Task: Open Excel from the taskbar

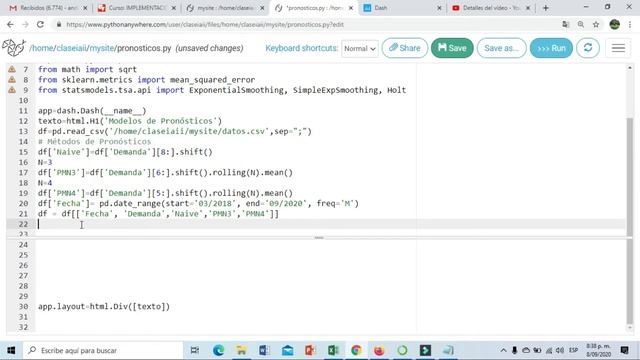Action: (333, 350)
